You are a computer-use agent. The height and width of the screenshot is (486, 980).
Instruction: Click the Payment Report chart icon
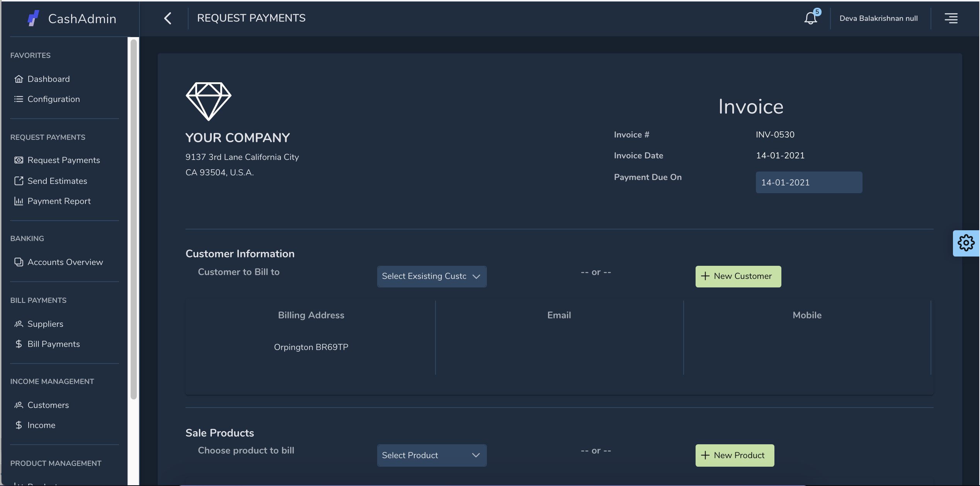click(19, 201)
